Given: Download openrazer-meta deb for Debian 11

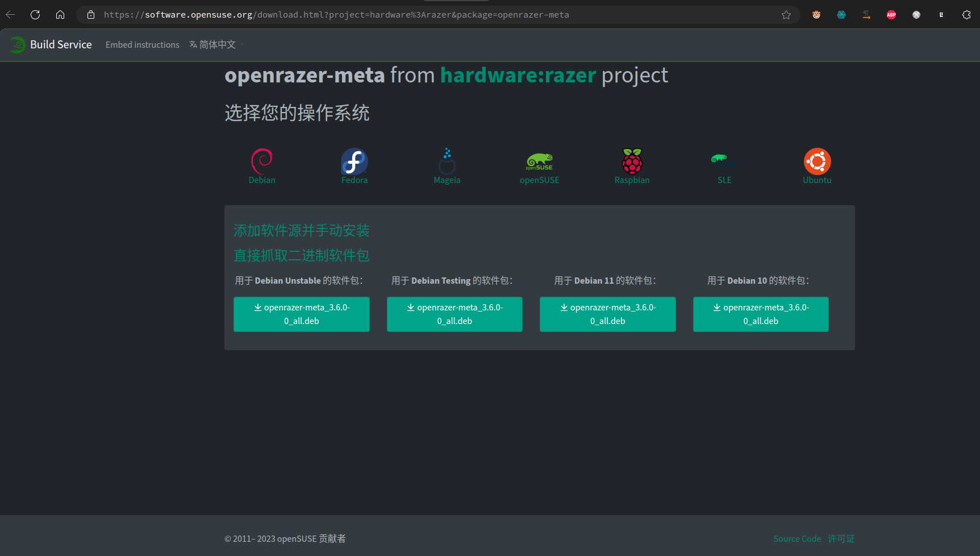Looking at the screenshot, I should click(x=607, y=314).
